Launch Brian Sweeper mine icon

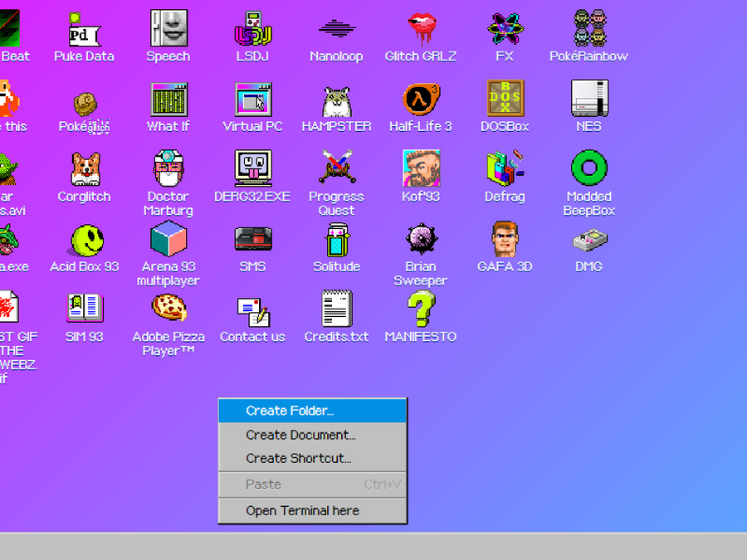[x=421, y=239]
